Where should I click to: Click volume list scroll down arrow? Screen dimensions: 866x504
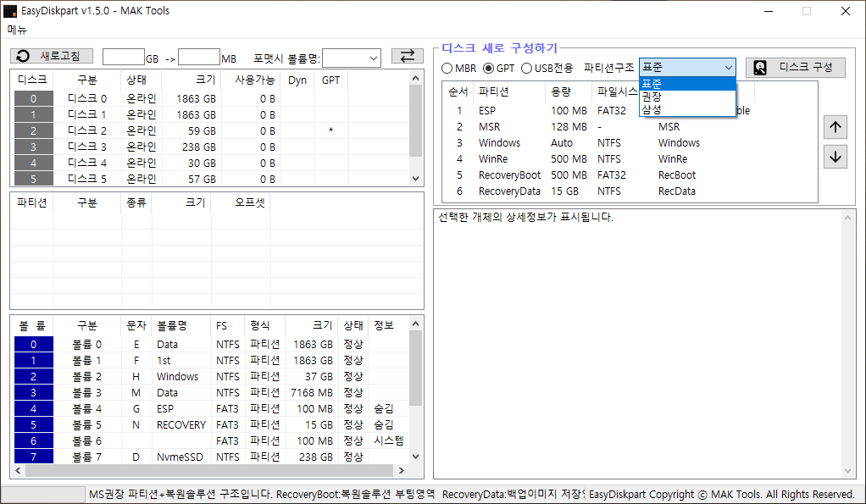coord(416,457)
